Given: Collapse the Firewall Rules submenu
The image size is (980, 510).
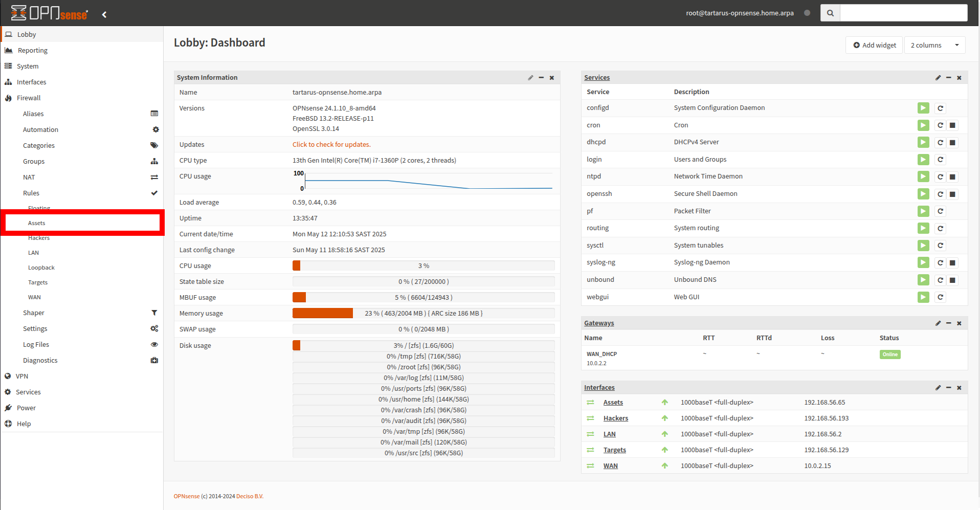Looking at the screenshot, I should coord(31,193).
